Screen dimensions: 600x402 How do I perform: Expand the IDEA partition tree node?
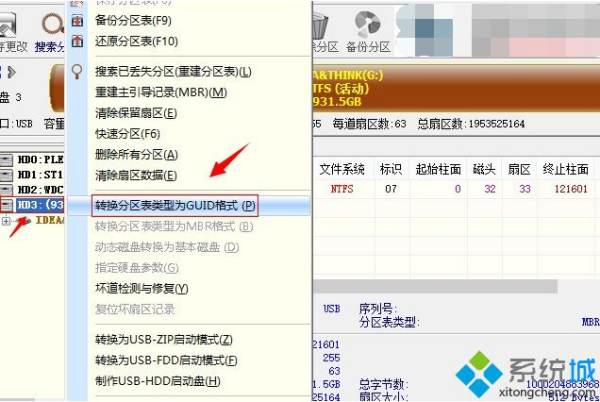coord(6,221)
